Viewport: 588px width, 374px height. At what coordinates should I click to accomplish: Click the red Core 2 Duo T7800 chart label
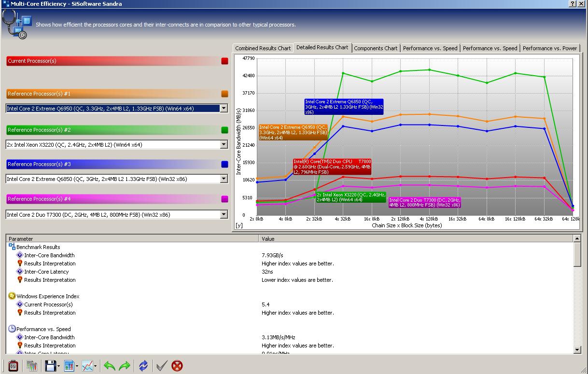(x=332, y=166)
